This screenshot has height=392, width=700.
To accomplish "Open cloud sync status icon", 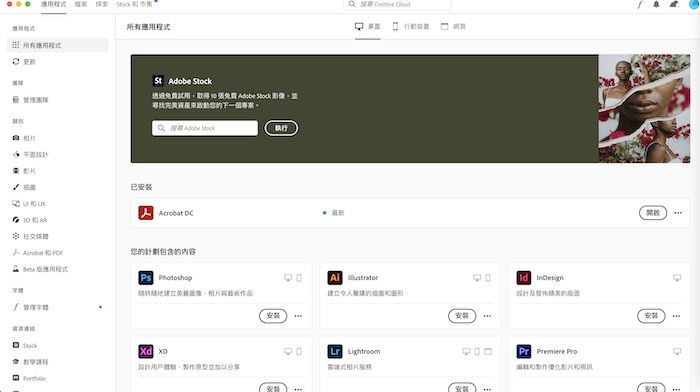I will click(x=674, y=4).
